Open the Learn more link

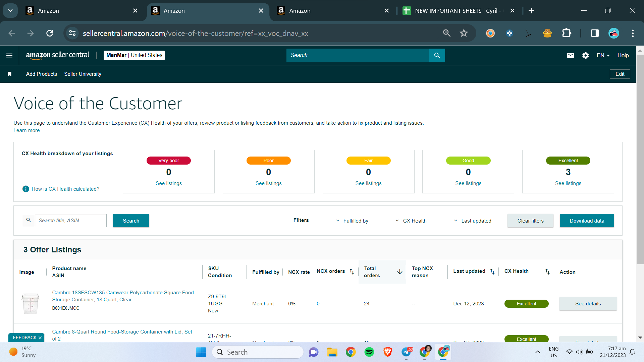click(26, 130)
